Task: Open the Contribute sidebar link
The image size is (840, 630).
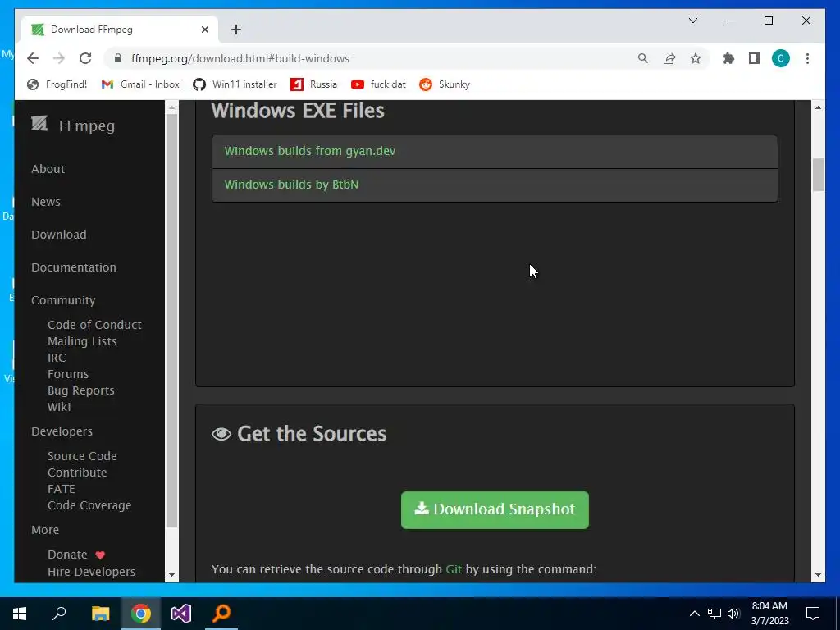Action: tap(77, 472)
